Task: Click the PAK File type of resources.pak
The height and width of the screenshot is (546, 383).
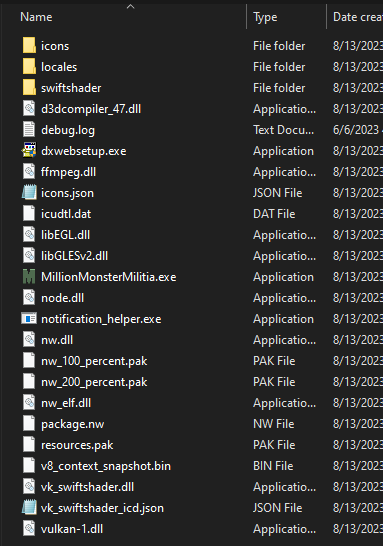Action: 274,445
